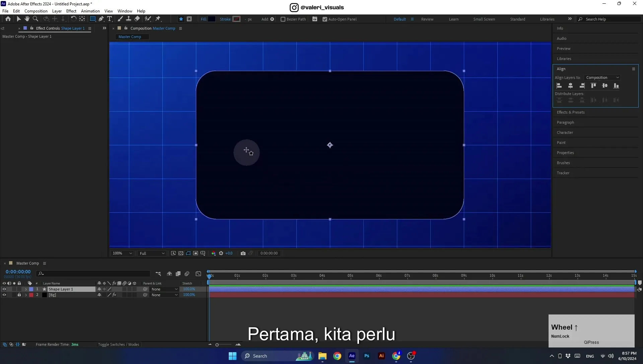
Task: Hide Shape Layer 1 via eye icon
Action: point(4,289)
